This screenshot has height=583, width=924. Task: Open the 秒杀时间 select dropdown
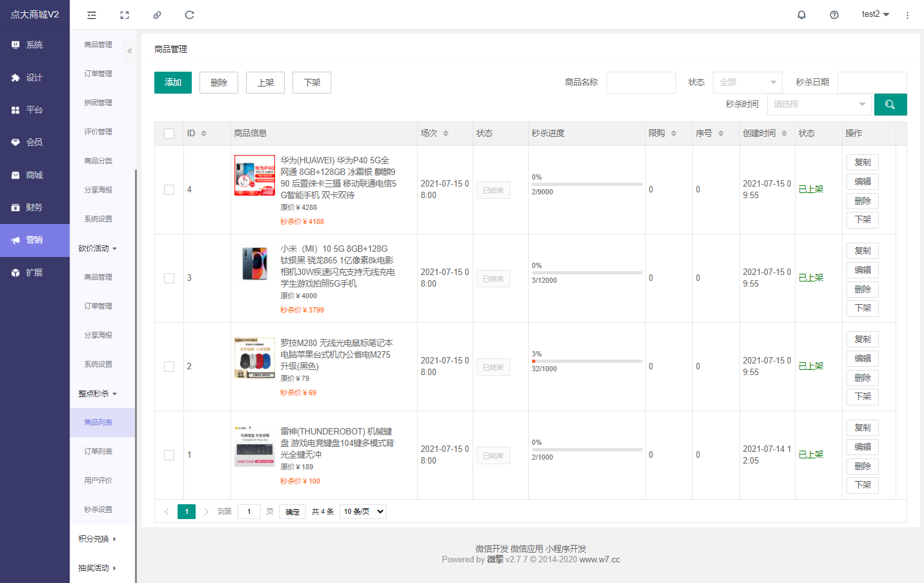[819, 105]
